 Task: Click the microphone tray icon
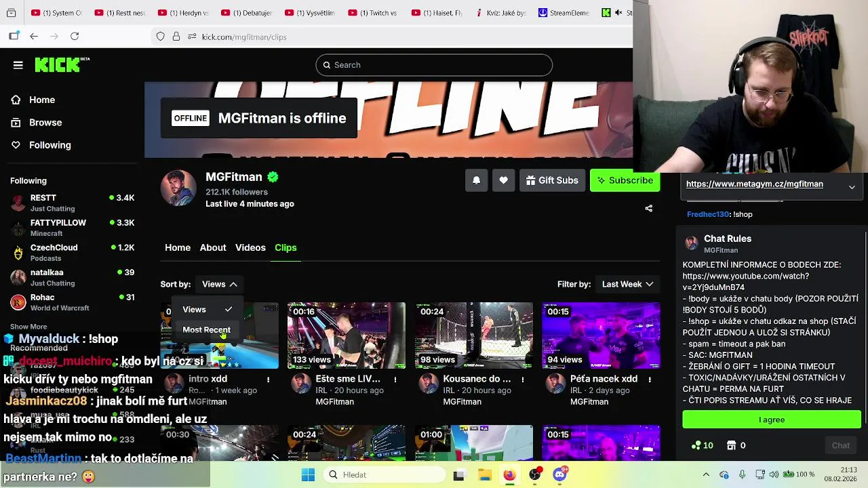[x=742, y=474]
